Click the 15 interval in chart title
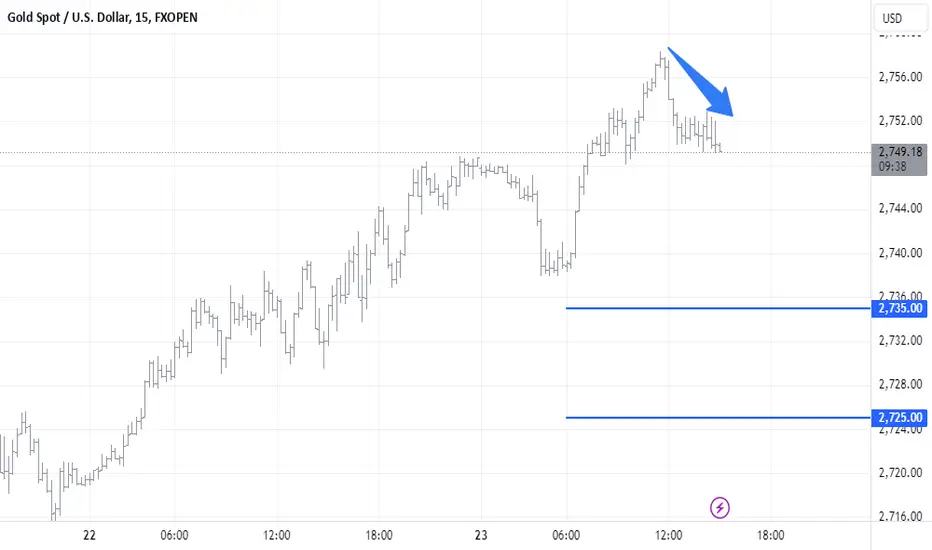The image size is (932, 550). click(141, 17)
